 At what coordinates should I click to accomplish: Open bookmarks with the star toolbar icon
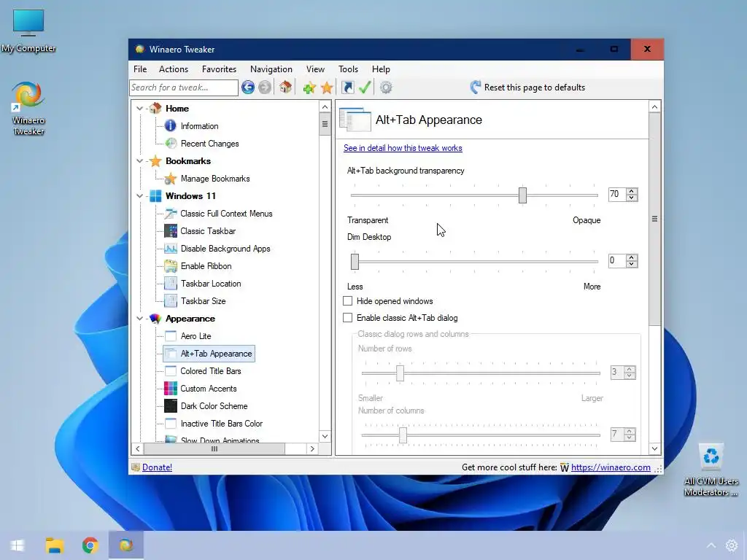(x=327, y=87)
